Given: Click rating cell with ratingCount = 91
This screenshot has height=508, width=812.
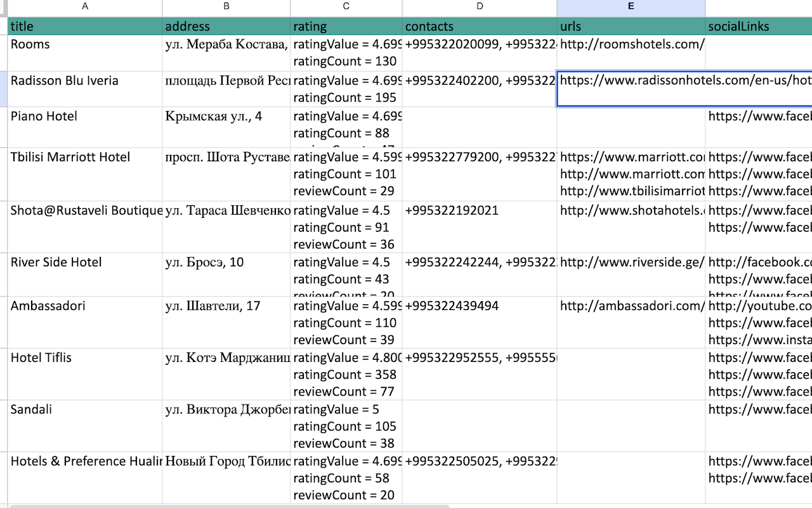Looking at the screenshot, I should (346, 227).
